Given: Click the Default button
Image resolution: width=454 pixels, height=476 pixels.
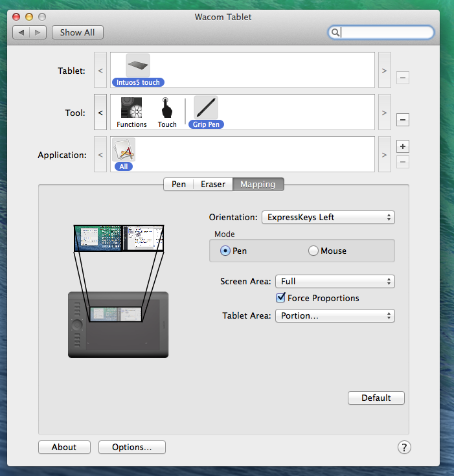Looking at the screenshot, I should tap(376, 398).
